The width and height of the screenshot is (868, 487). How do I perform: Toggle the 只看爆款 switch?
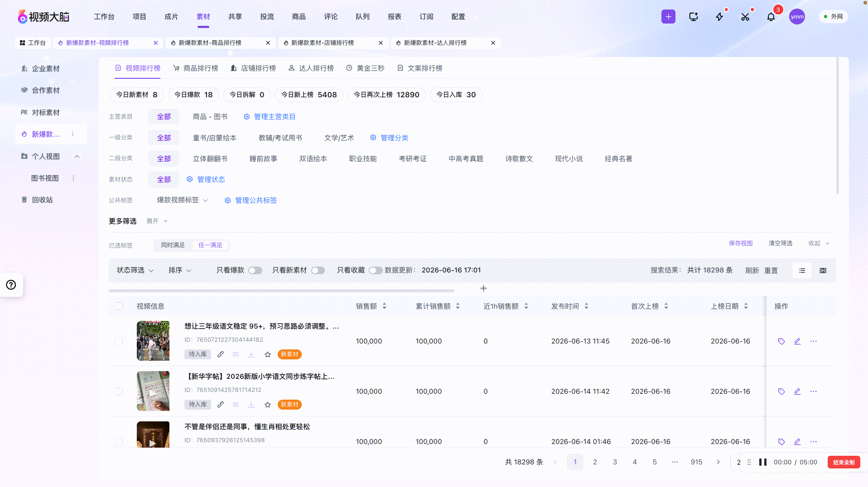pos(255,271)
